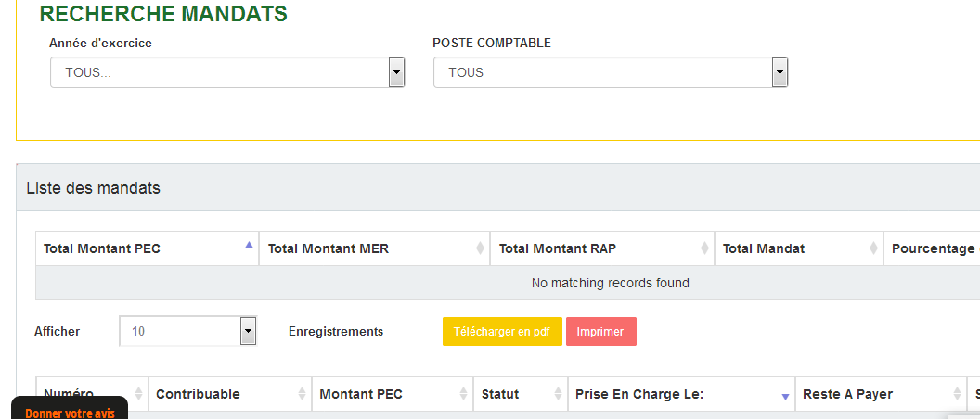Sort the Reste A Payer column
Viewport: 980px width, 419px height.
955,394
